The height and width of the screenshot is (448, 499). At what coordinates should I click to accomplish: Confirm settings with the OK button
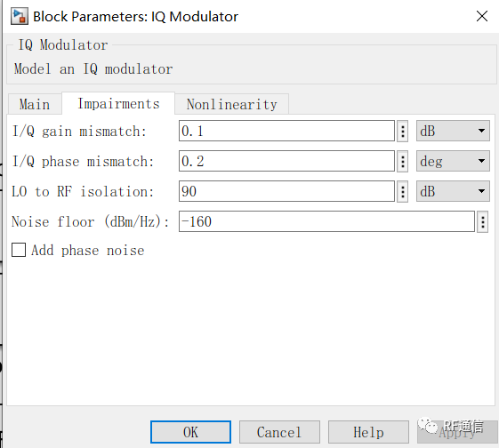pos(190,432)
